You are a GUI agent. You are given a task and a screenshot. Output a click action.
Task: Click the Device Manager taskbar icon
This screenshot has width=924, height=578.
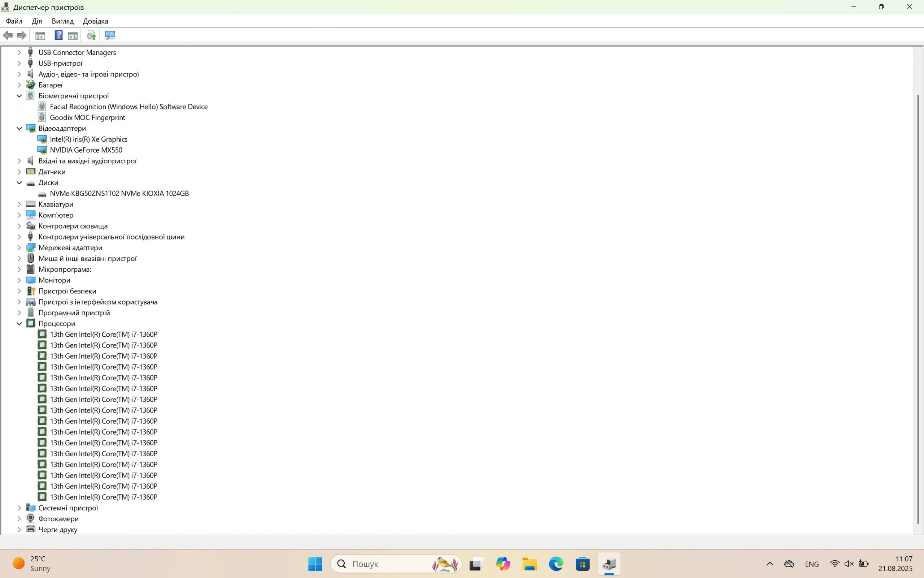point(609,564)
